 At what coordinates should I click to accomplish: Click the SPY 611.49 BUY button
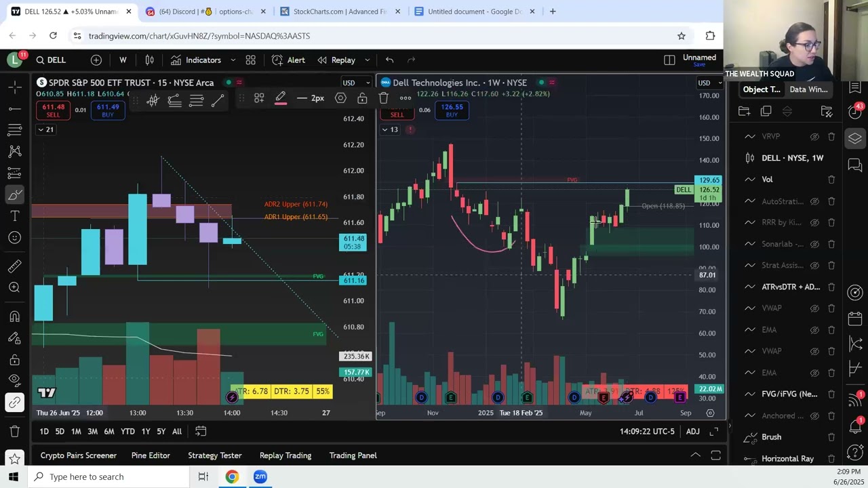pyautogui.click(x=108, y=110)
